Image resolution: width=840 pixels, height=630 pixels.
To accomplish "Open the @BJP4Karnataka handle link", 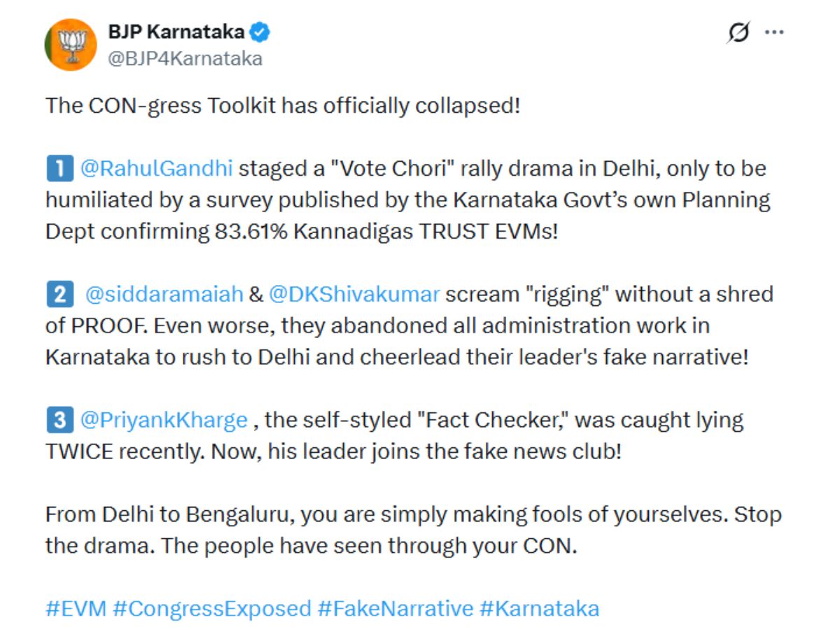I will (x=185, y=58).
